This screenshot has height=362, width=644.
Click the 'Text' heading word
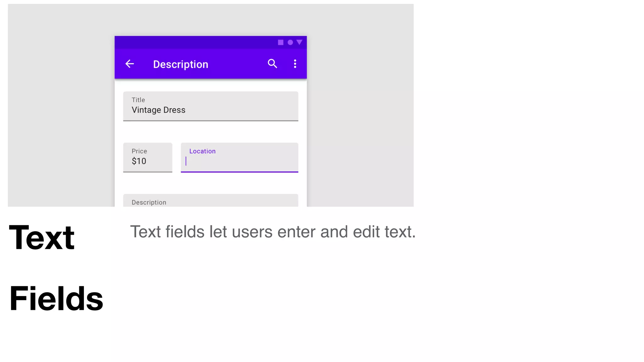tap(42, 237)
